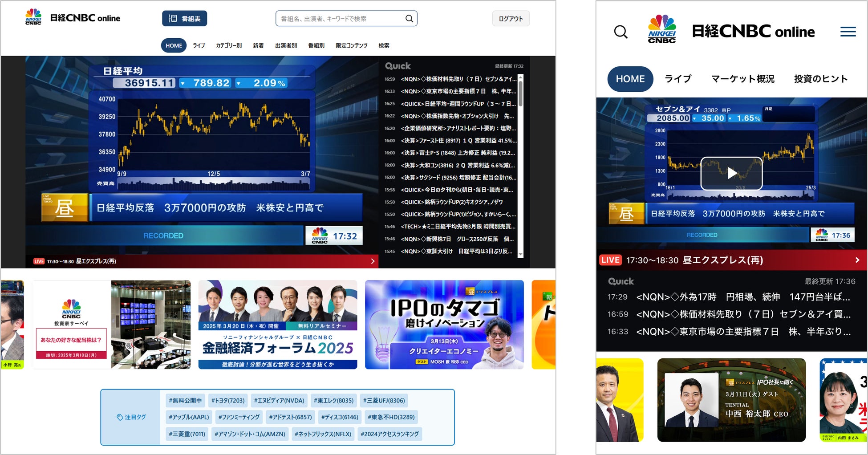
Task: Select the #三菱UFJ(8306) tag
Action: (384, 400)
